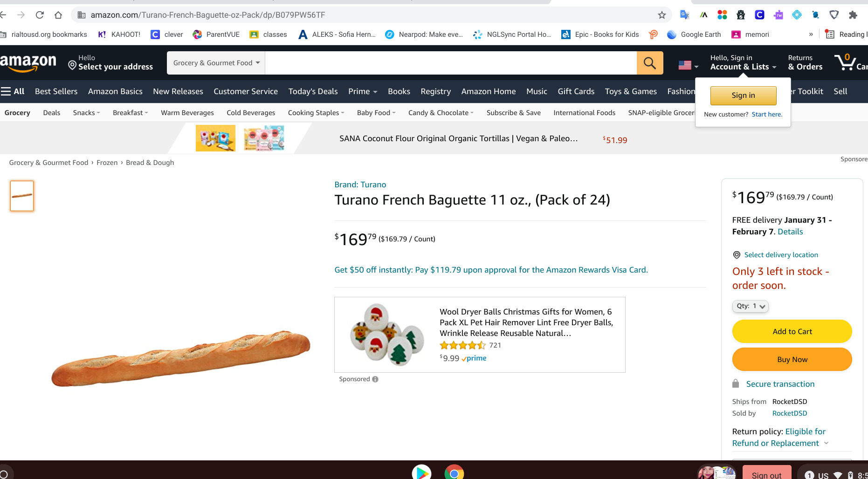
Task: Bookmark page with the star icon
Action: (661, 15)
